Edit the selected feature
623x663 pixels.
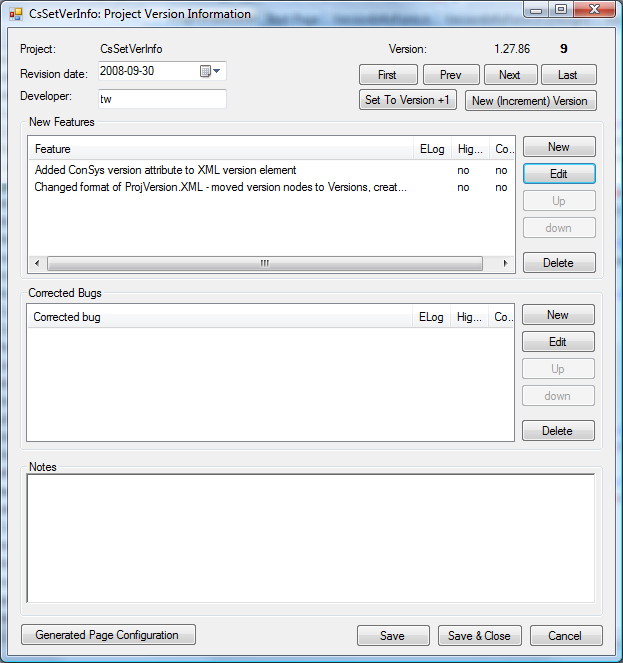coord(558,174)
